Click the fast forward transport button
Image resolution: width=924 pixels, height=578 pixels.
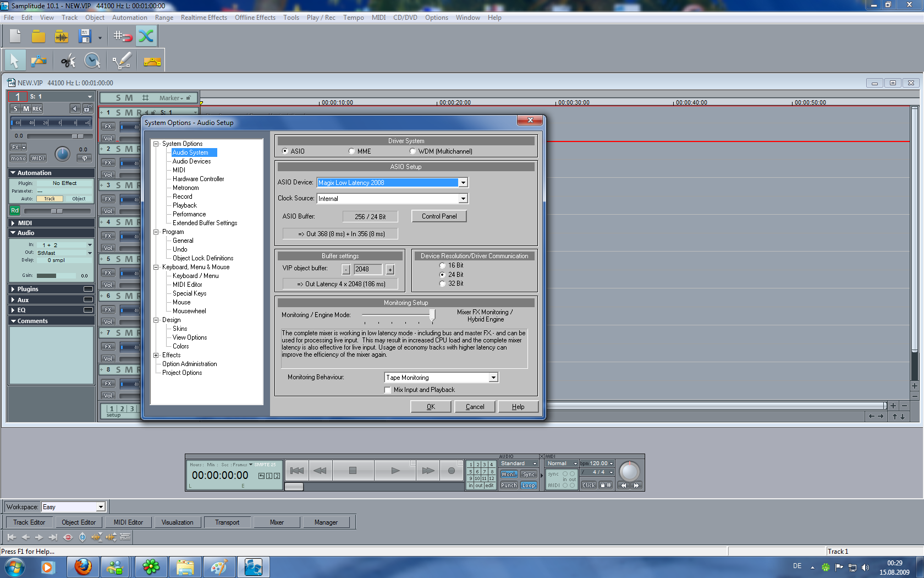click(428, 471)
